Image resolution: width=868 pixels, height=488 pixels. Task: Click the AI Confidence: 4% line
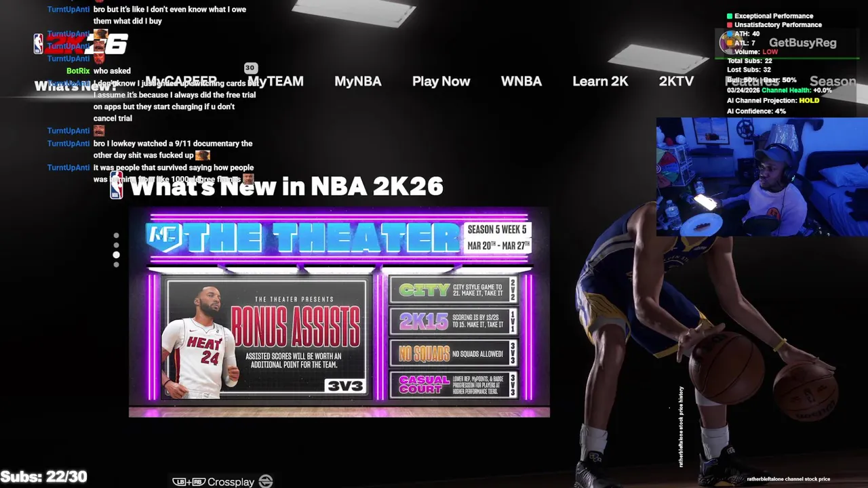[756, 111]
